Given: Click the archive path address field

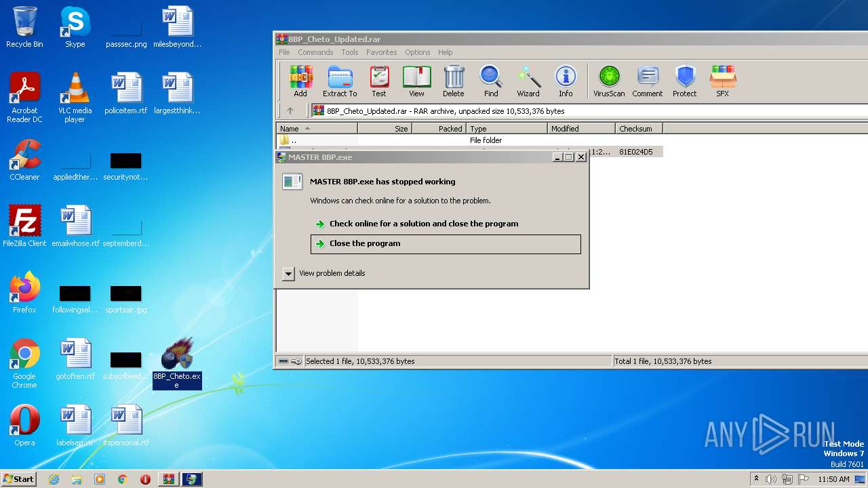Looking at the screenshot, I should [x=589, y=110].
